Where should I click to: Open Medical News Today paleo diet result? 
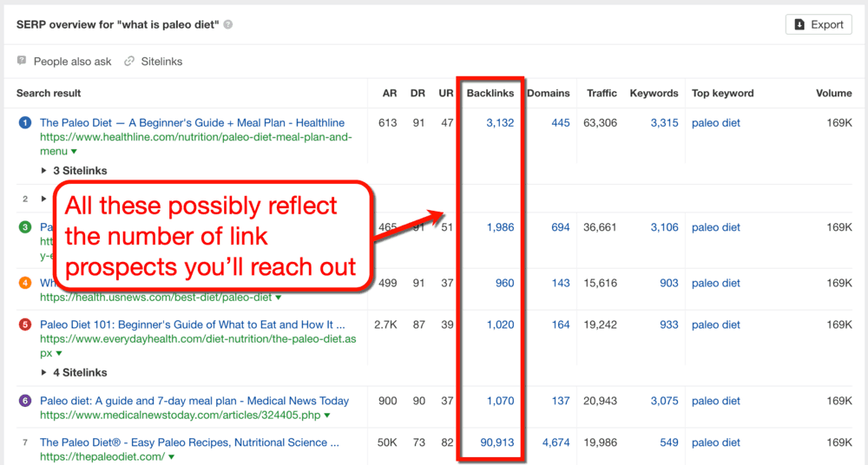click(x=194, y=401)
